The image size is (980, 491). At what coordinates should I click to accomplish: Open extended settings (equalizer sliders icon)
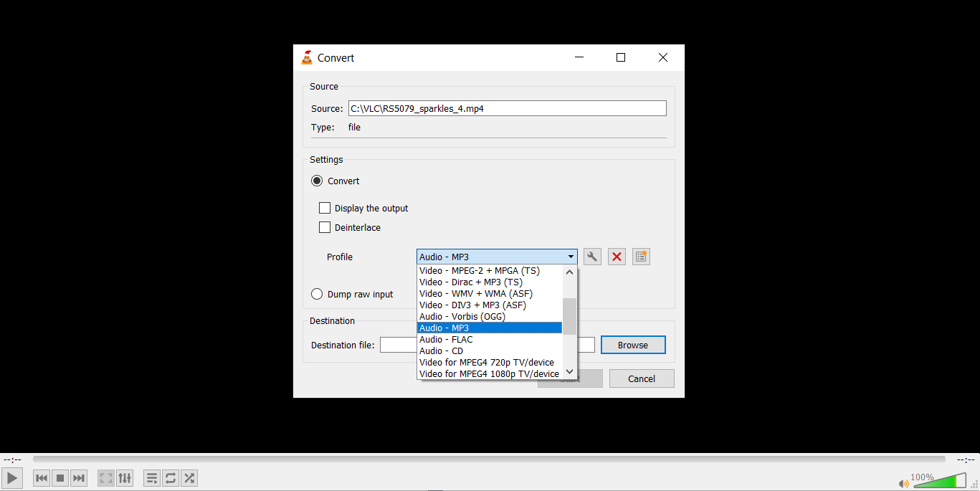125,478
